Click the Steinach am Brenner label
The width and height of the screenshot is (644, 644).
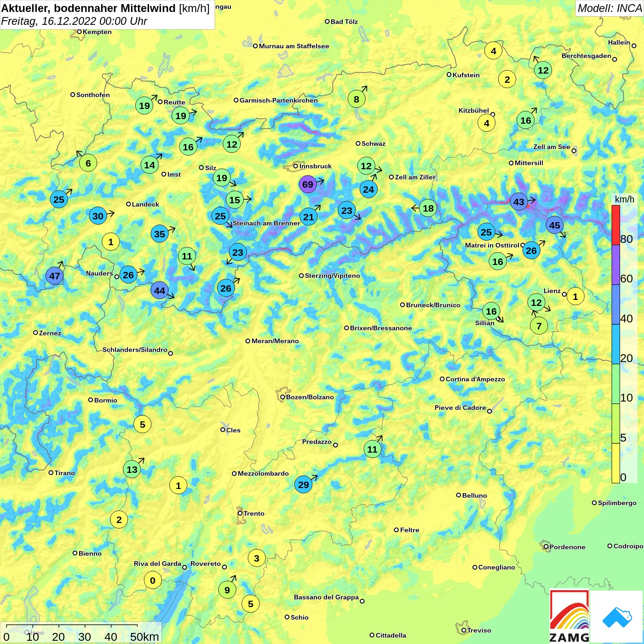(266, 223)
